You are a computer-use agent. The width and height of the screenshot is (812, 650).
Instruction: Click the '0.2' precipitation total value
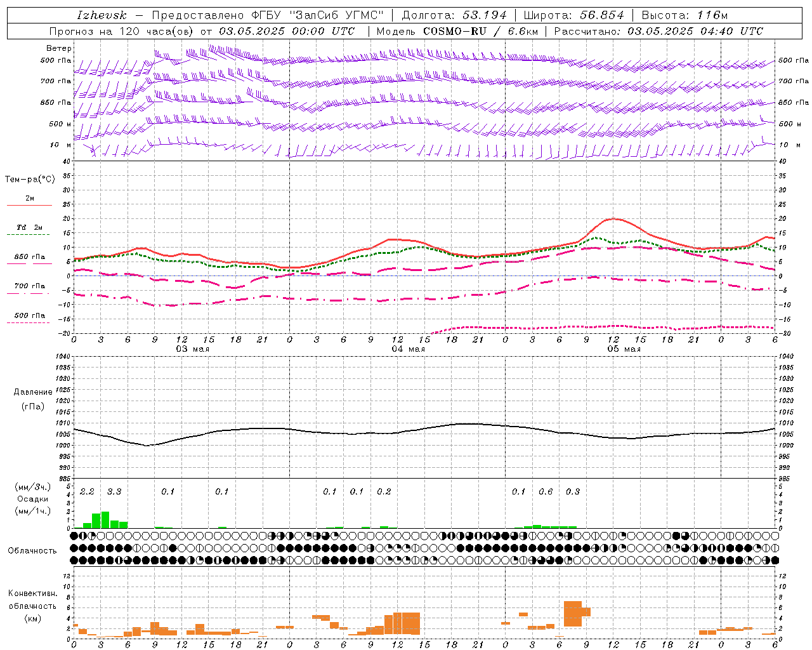point(384,492)
